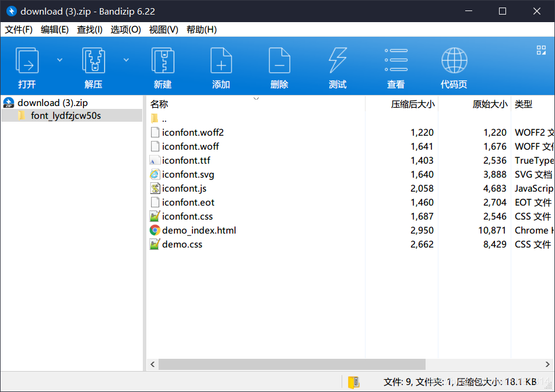Select download (3).zip in the tree

tap(52, 103)
